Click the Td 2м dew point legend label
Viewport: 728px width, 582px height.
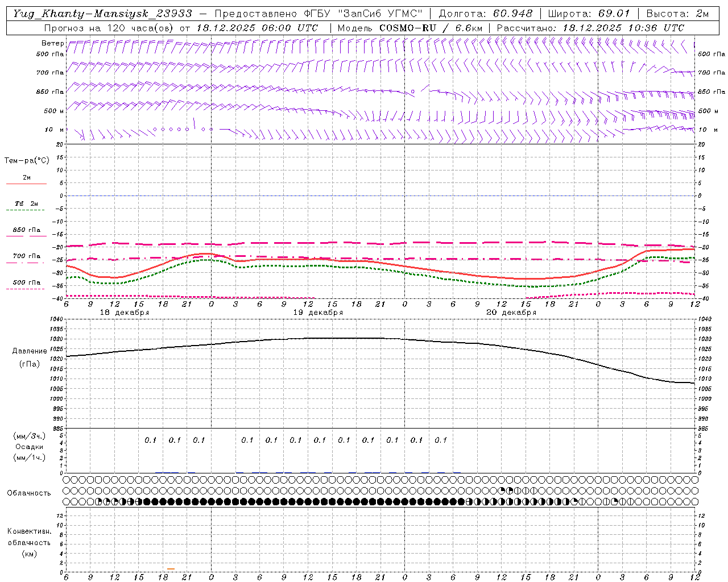(27, 203)
